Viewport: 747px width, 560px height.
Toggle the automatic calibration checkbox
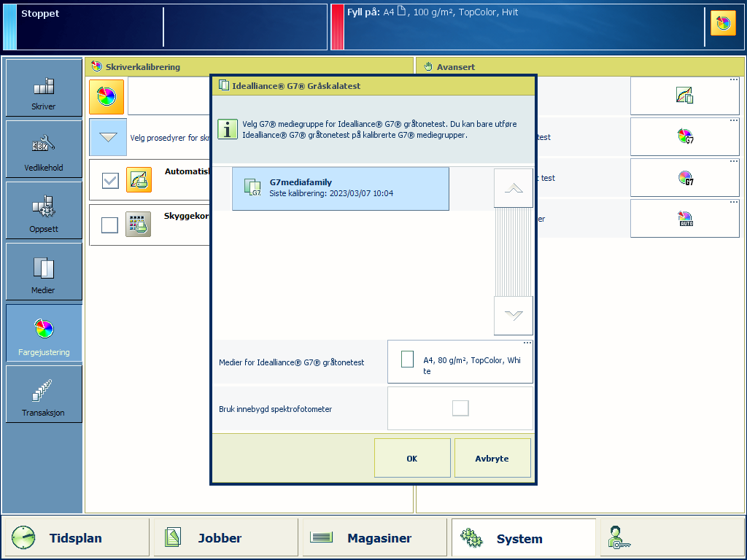click(111, 181)
